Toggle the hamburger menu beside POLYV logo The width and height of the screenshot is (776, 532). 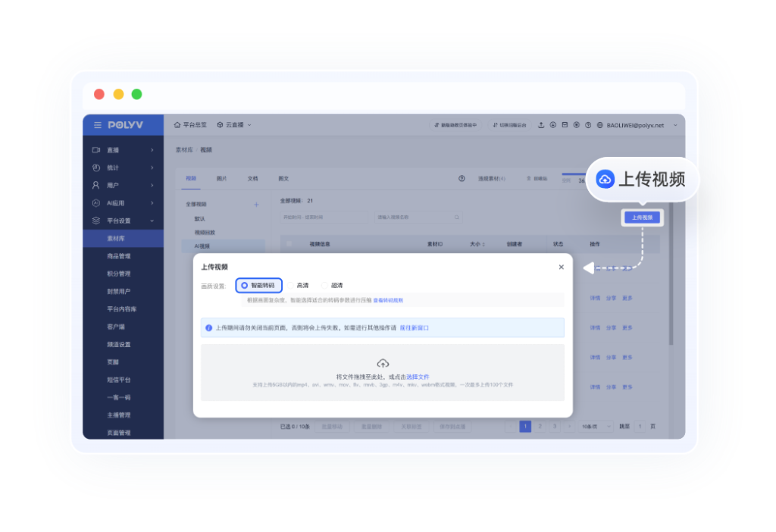coord(97,125)
